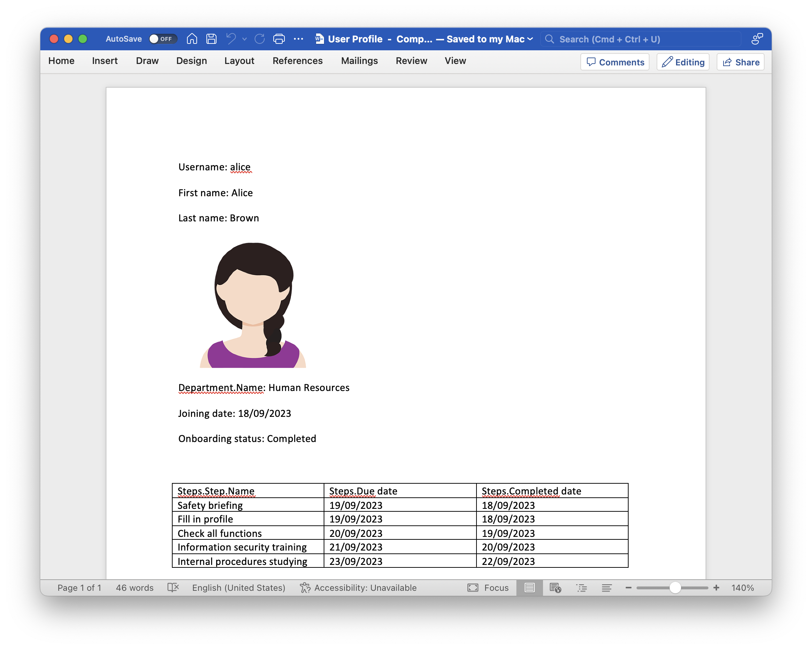Click the zoom slider in the status bar
The height and width of the screenshot is (649, 812).
675,587
